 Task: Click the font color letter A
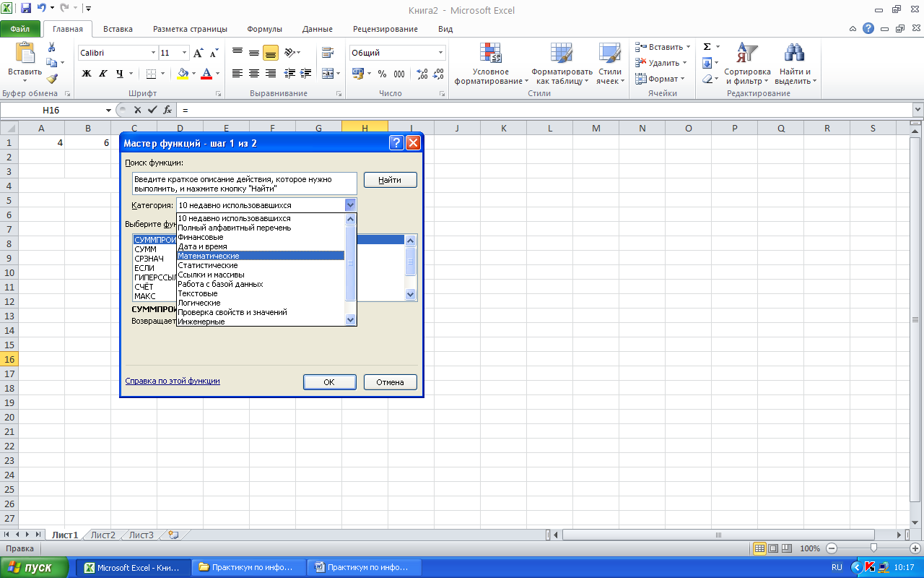(207, 73)
